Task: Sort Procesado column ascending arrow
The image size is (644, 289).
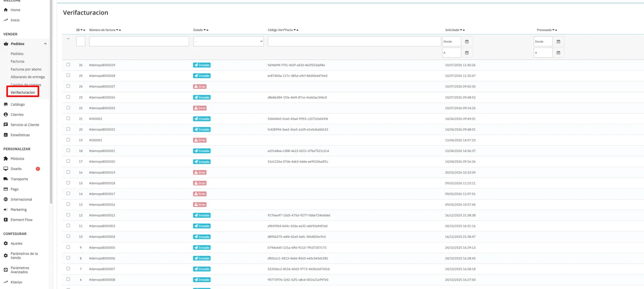Action: (556, 30)
